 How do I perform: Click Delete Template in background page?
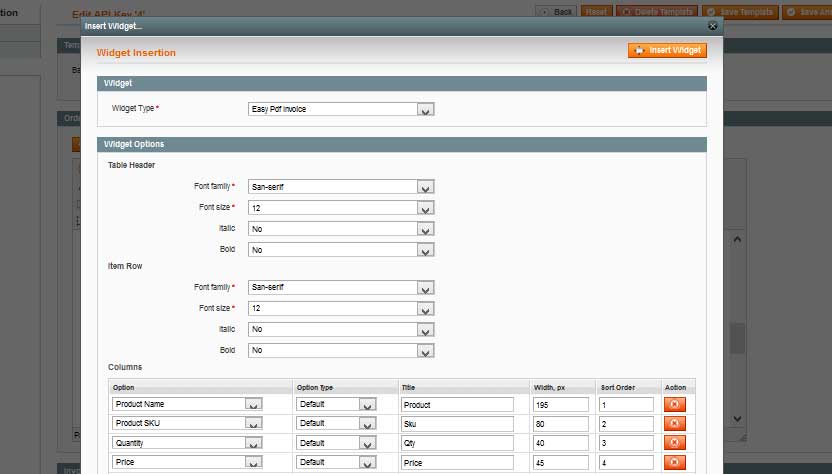(657, 12)
